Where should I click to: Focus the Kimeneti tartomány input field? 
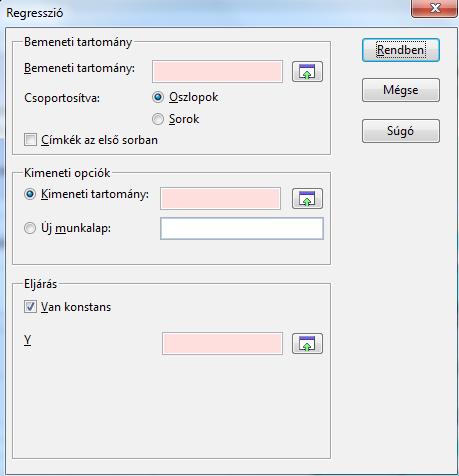[220, 198]
